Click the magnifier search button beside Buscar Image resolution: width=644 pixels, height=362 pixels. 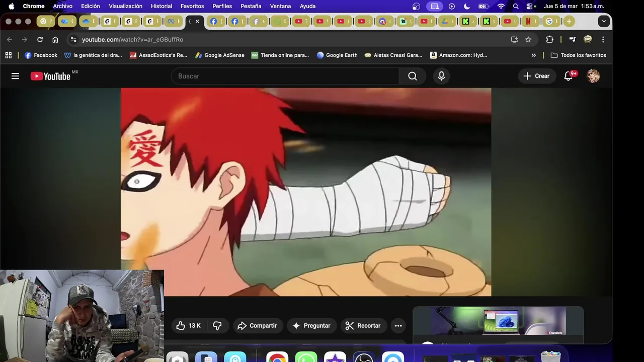413,76
